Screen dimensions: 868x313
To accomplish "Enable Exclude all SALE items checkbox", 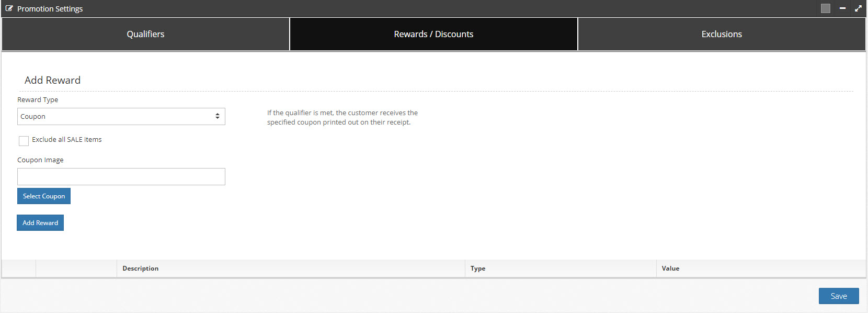I will click(x=24, y=141).
